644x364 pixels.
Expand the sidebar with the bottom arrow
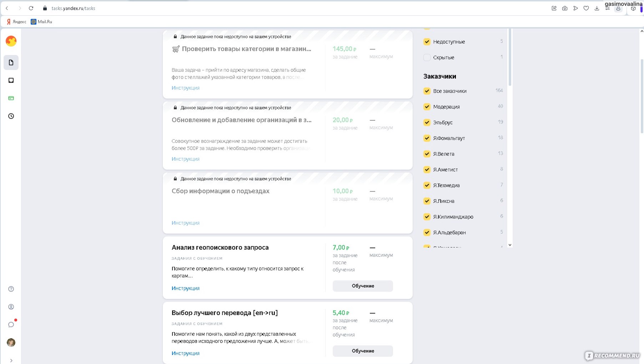point(11,360)
